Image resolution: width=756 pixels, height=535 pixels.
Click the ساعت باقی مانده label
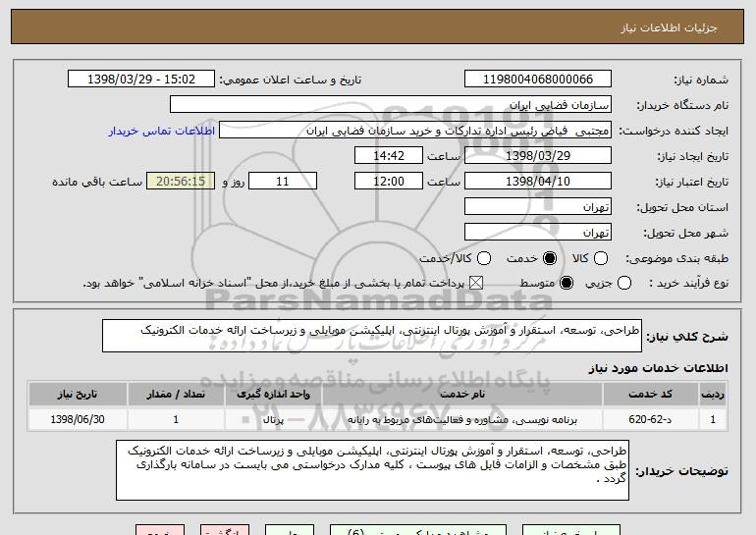click(97, 182)
